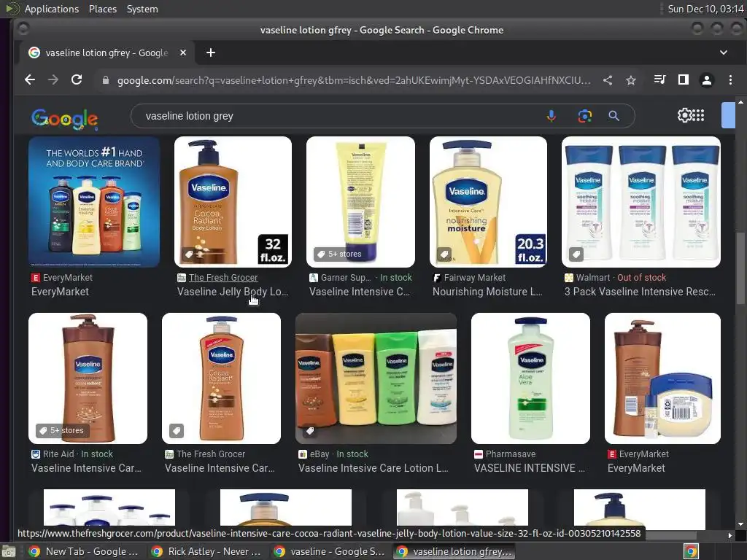
Task: Open the yellow tube lotion image
Action: 360,202
